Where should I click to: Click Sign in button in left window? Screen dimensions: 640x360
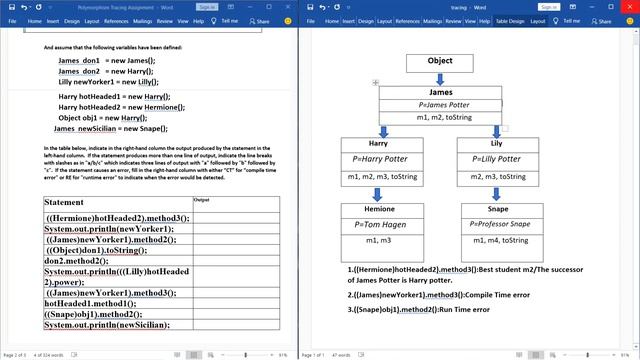coord(207,7)
